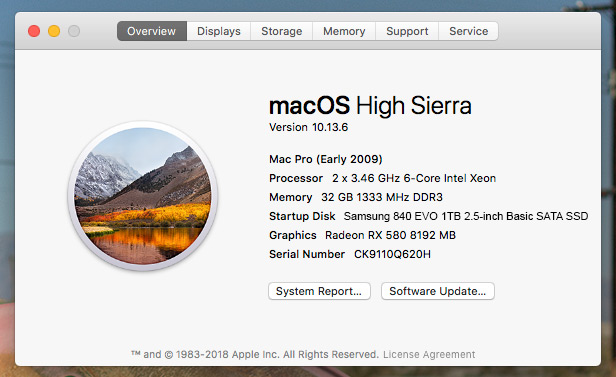Click the Radeon RX 580 graphics entry
This screenshot has width=616, height=377.
click(390, 235)
